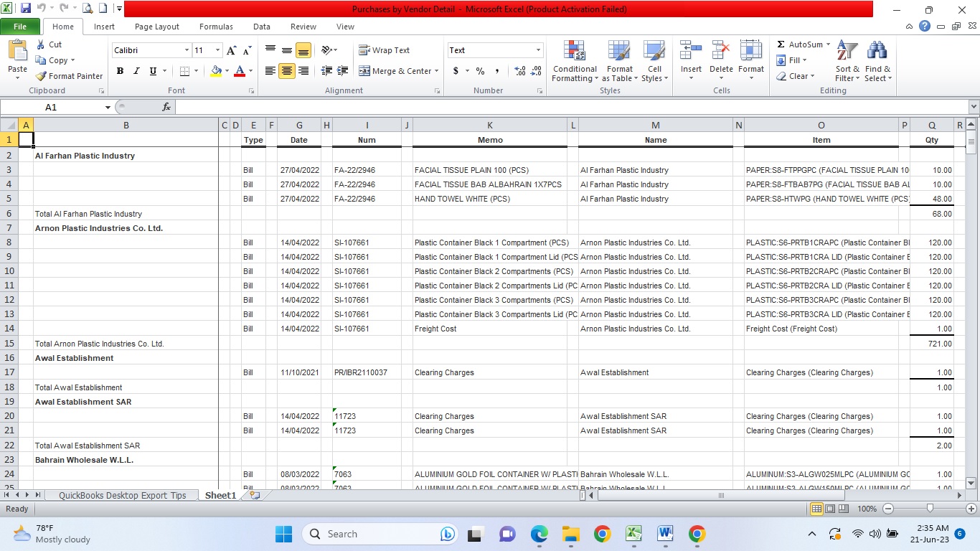Apply Comma Style number format

(x=497, y=71)
